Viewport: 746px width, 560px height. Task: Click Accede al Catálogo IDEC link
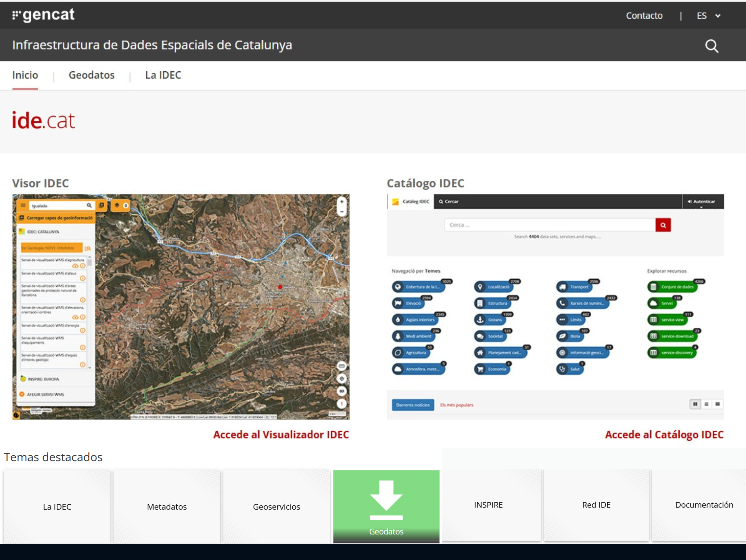click(664, 435)
